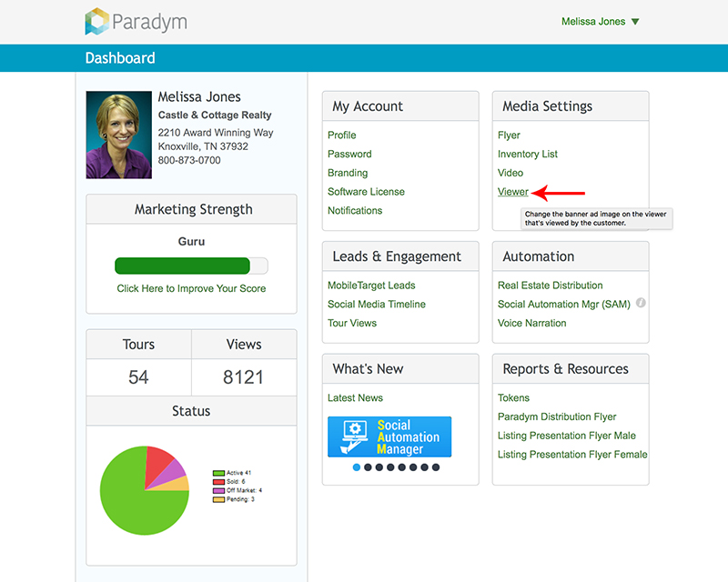The image size is (728, 582).
Task: Click the Viewer link in Media Settings
Action: pos(513,192)
